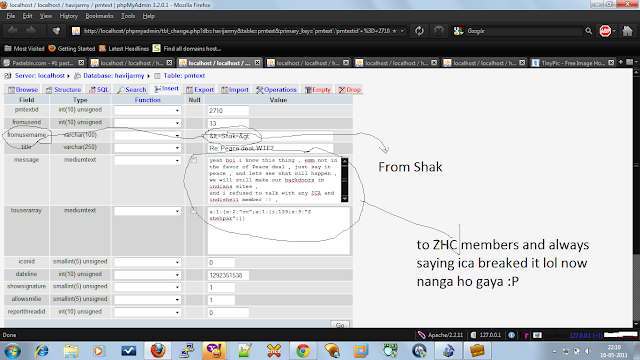This screenshot has height=360, width=640.
Task: Open the Adblock Plus icon
Action: point(605,31)
